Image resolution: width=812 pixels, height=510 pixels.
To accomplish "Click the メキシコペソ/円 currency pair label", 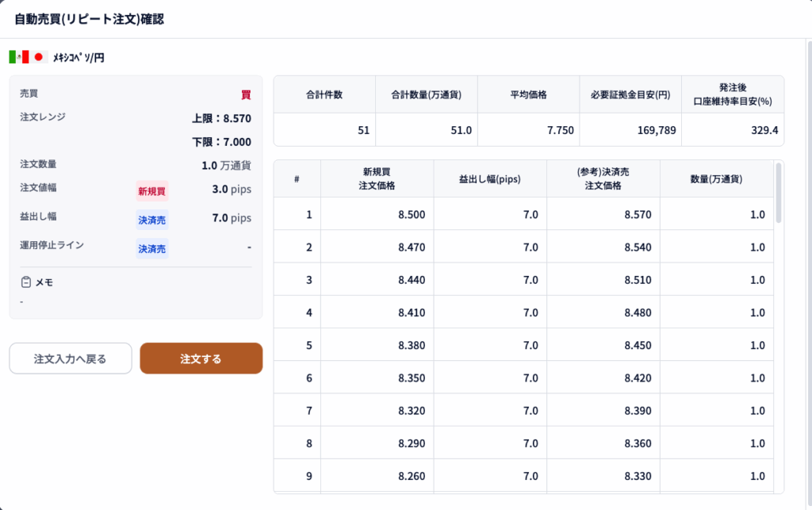I will (x=79, y=57).
